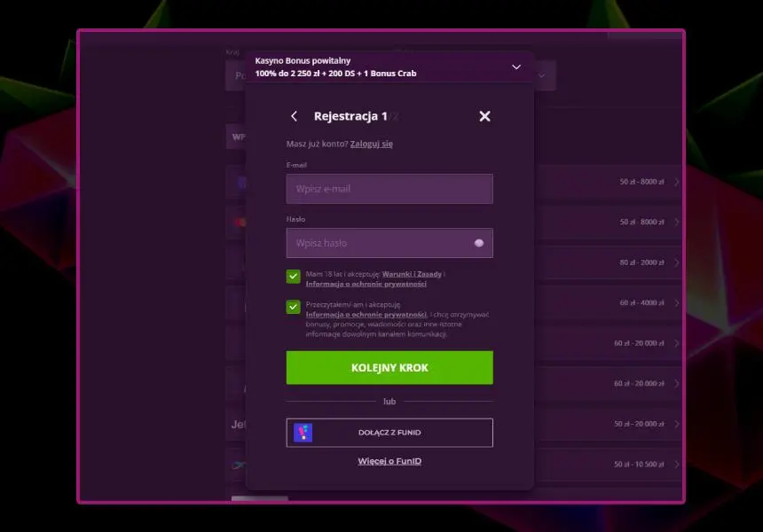This screenshot has width=763, height=532.
Task: Click into the 'Wpisz hasło' field
Action: tap(377, 243)
